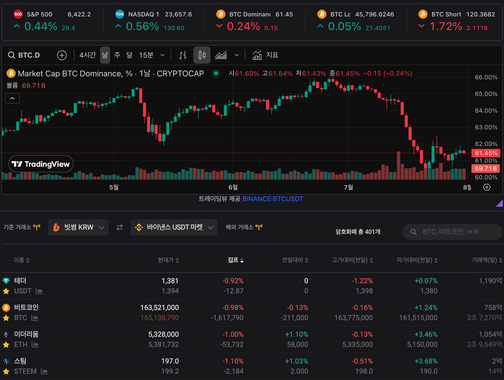
Task: Select the area chart style icon
Action: point(221,55)
